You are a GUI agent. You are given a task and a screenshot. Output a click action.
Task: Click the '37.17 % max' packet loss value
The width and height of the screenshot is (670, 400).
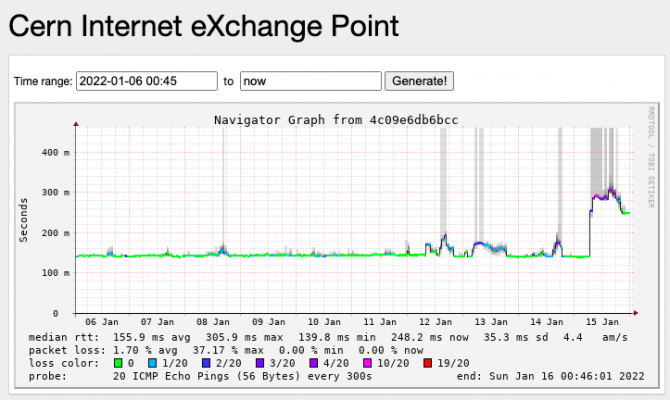(228, 350)
